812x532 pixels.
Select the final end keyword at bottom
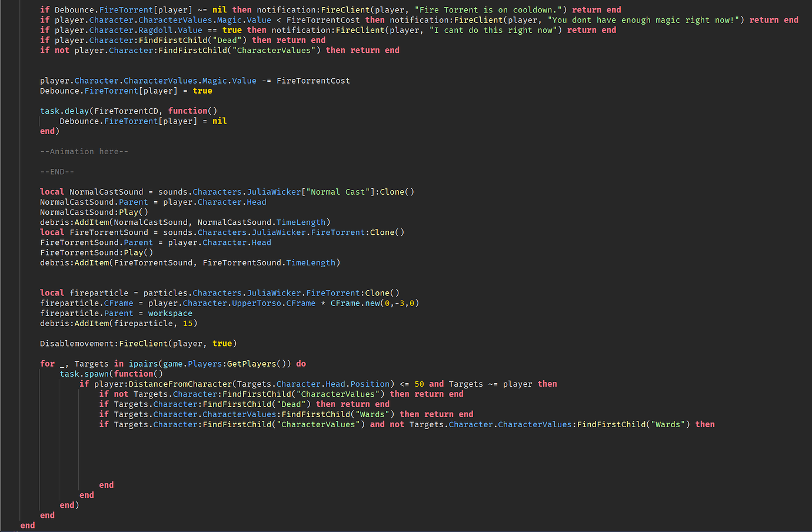[x=27, y=525]
